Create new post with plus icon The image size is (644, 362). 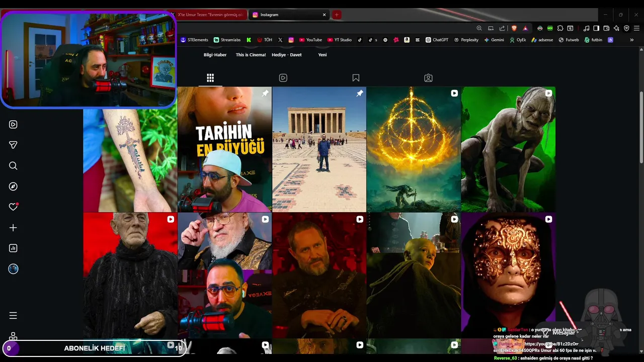click(x=13, y=228)
